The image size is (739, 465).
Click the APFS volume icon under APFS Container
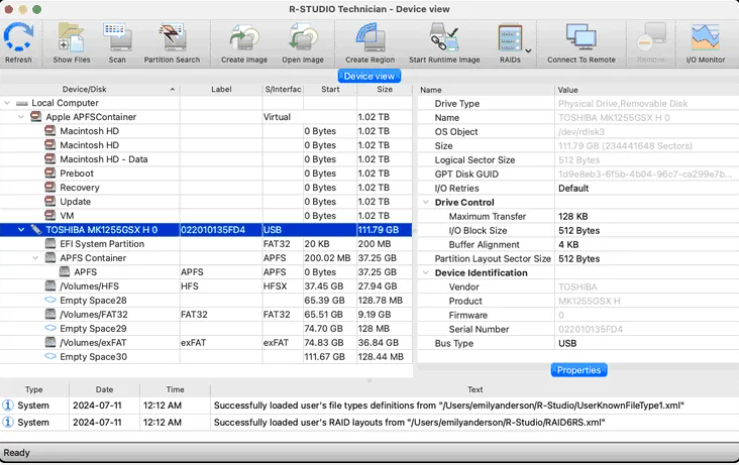[65, 272]
